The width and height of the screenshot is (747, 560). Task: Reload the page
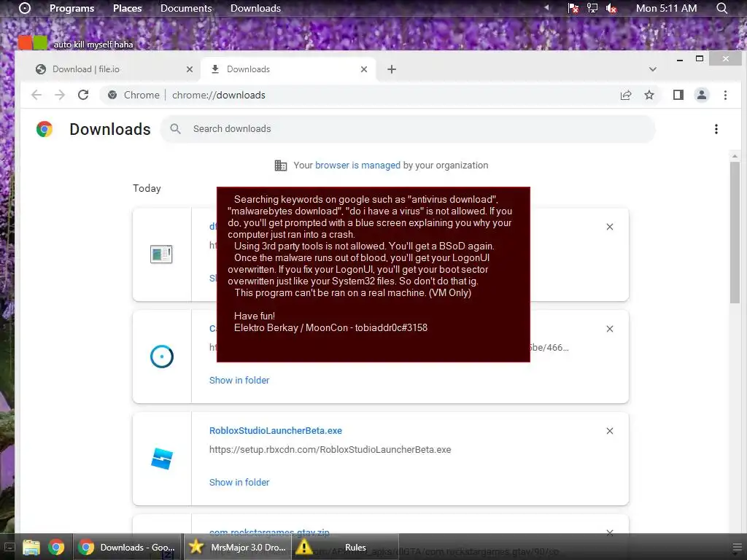[x=83, y=95]
